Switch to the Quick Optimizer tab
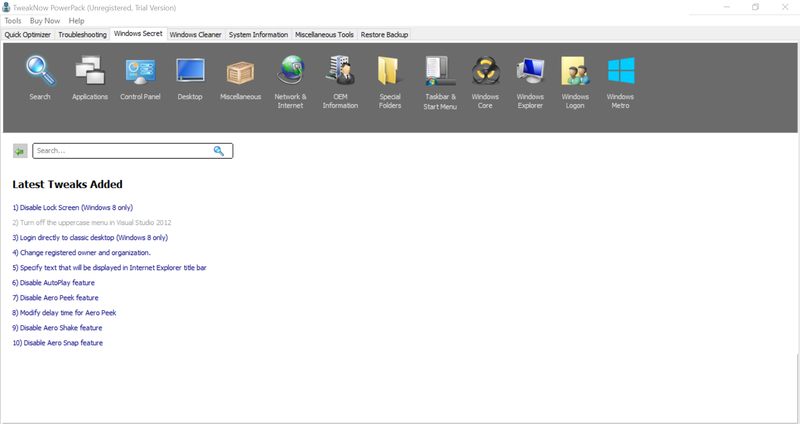This screenshot has width=800, height=424. point(28,35)
